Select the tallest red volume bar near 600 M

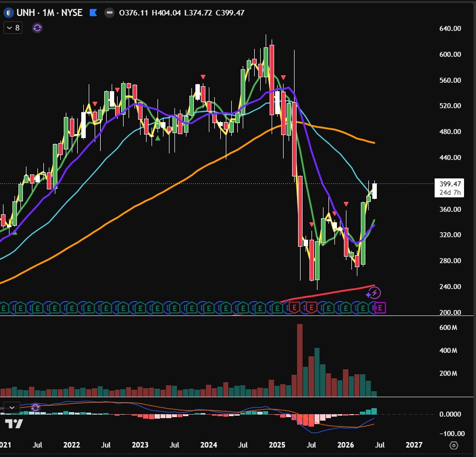click(300, 360)
